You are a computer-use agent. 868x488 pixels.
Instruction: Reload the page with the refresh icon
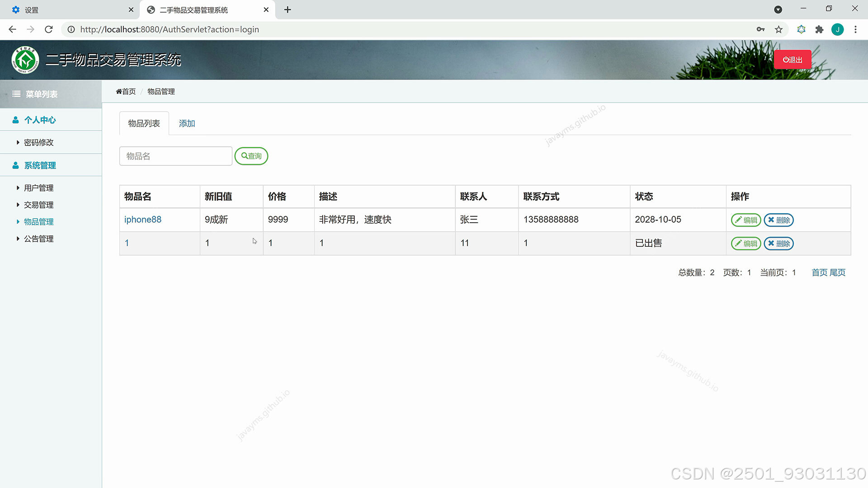click(49, 29)
